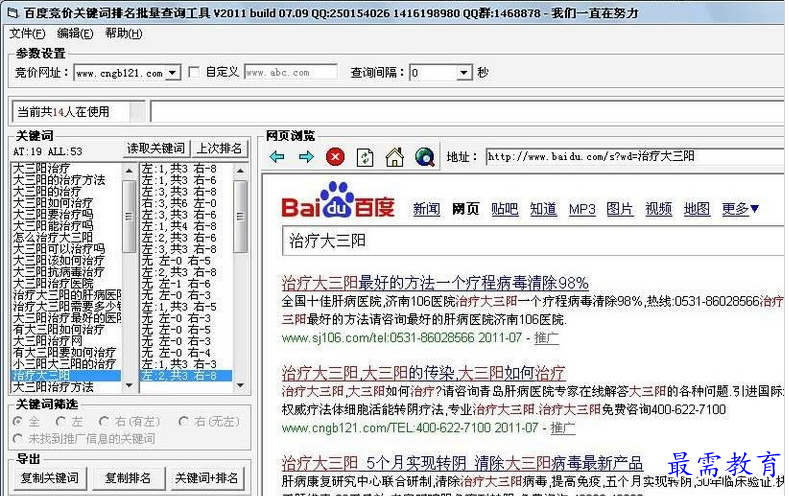Select ranking row 无 左-0 右-4
This screenshot has width=789, height=496.
click(x=176, y=353)
